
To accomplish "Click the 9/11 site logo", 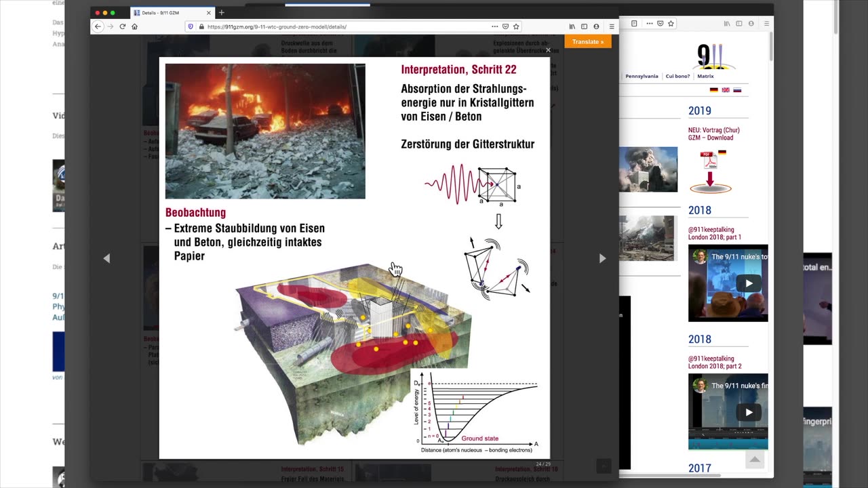I will (x=713, y=56).
